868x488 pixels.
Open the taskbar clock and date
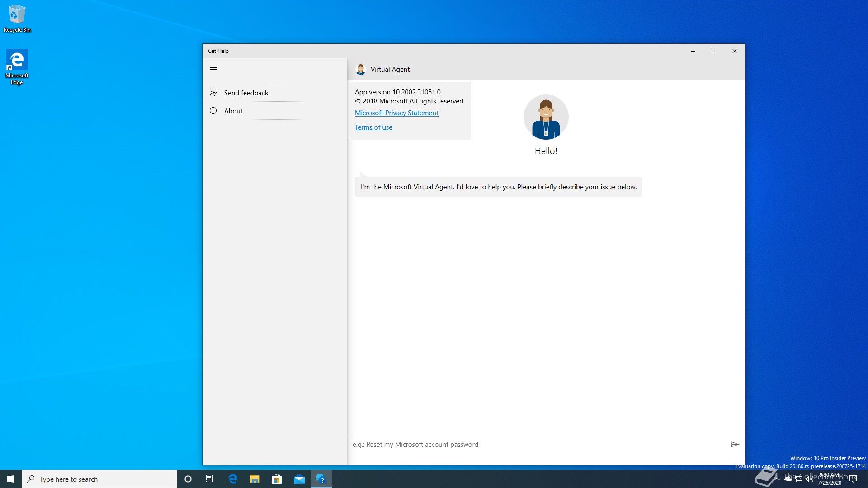click(830, 479)
